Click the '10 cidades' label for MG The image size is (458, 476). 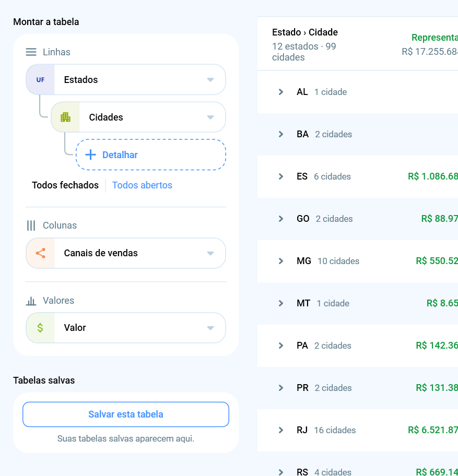(338, 261)
